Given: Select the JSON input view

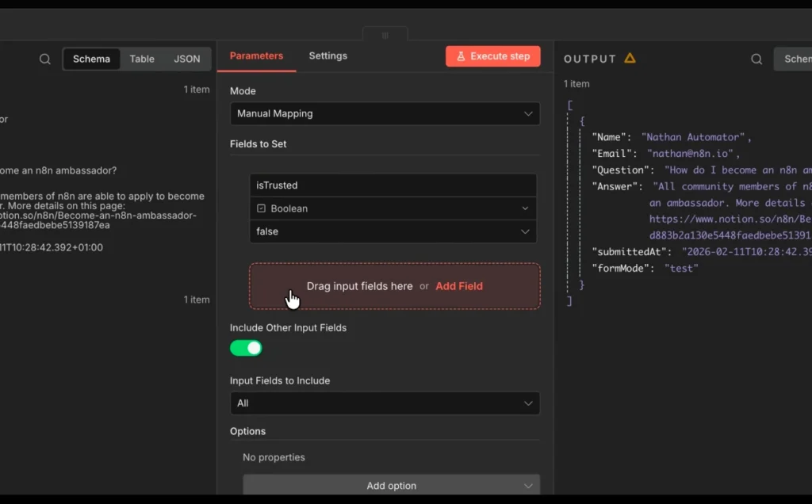Looking at the screenshot, I should click(186, 58).
